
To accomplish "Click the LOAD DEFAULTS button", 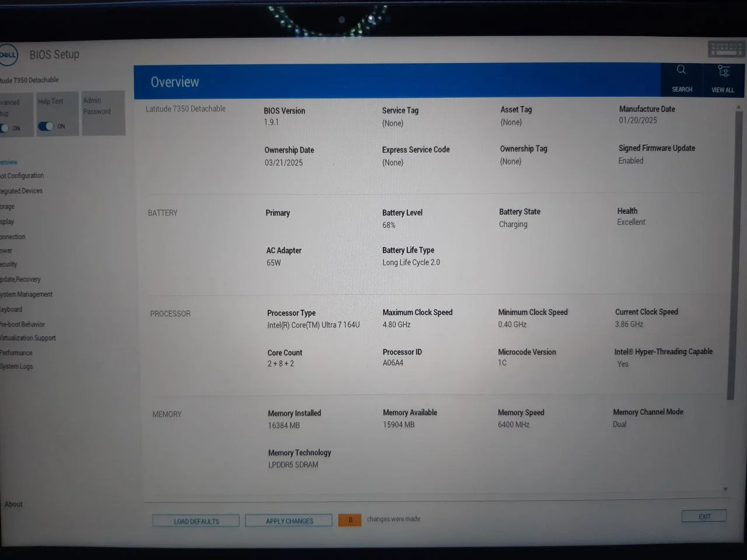I will click(196, 521).
